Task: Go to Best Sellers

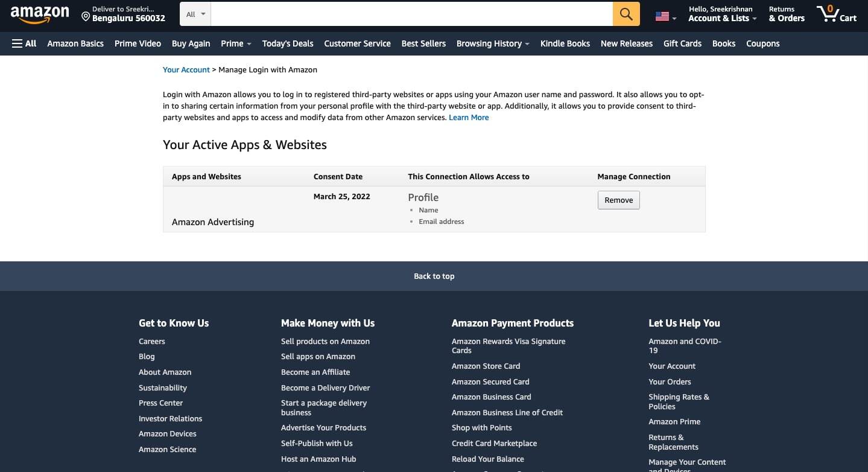Action: (423, 43)
